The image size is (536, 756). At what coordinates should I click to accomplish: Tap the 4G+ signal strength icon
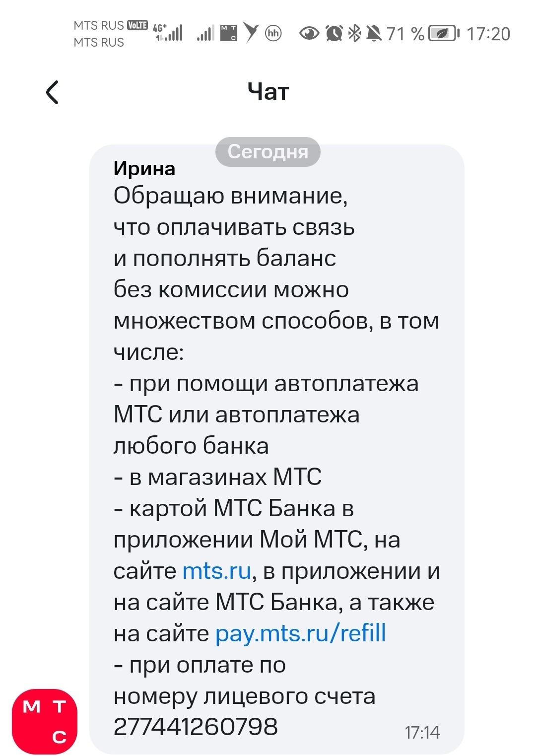[x=168, y=32]
